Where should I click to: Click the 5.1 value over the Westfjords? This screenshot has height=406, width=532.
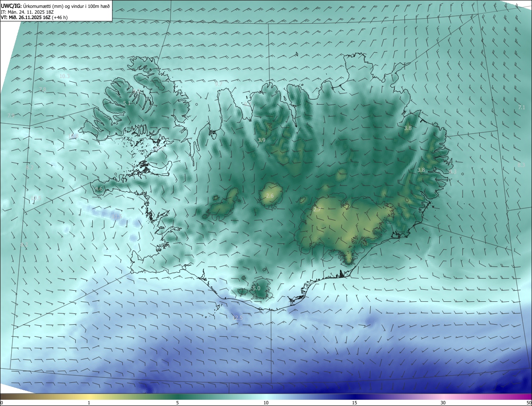[127, 103]
